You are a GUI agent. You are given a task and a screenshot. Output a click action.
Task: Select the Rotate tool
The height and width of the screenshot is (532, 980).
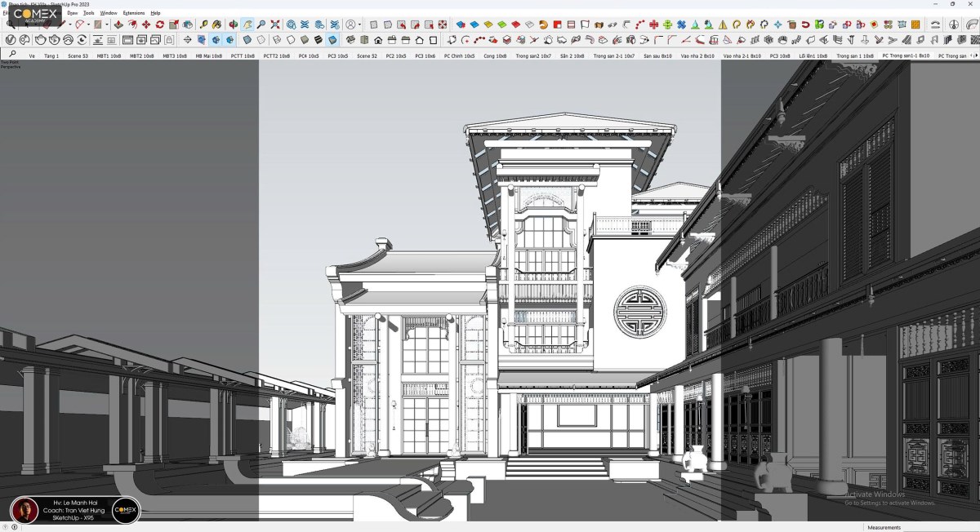[160, 24]
